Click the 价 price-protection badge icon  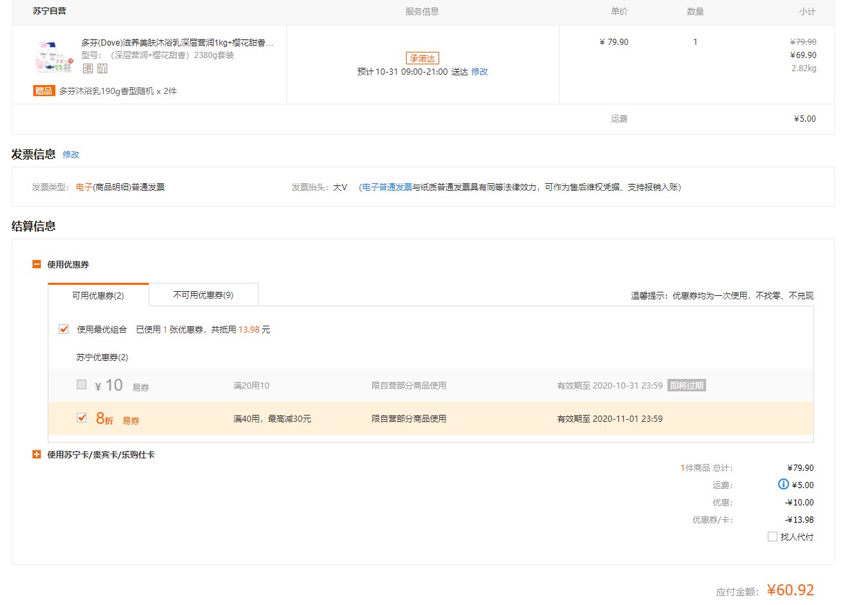[102, 68]
